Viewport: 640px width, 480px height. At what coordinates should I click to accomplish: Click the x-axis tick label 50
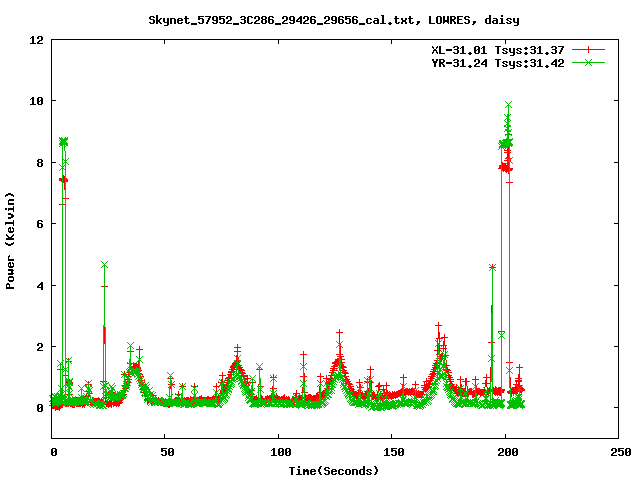click(x=167, y=452)
